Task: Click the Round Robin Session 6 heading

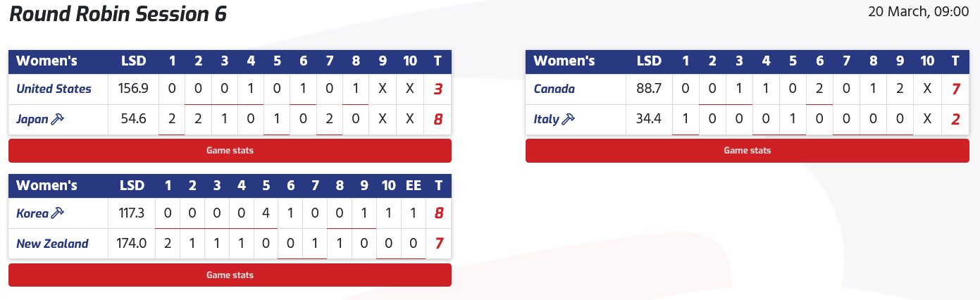Action: coord(118,15)
